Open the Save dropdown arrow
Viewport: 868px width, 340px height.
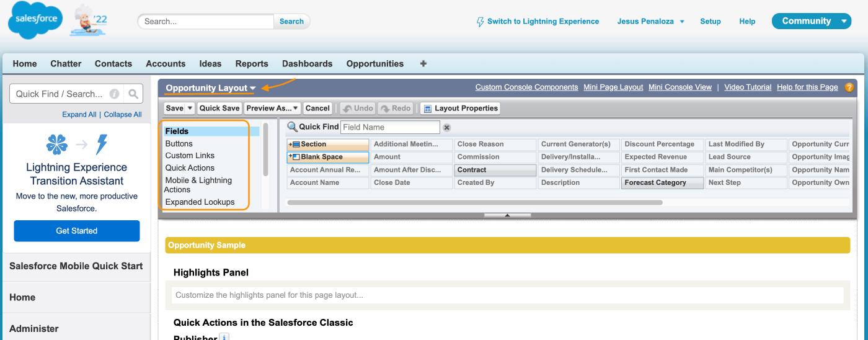tap(190, 109)
